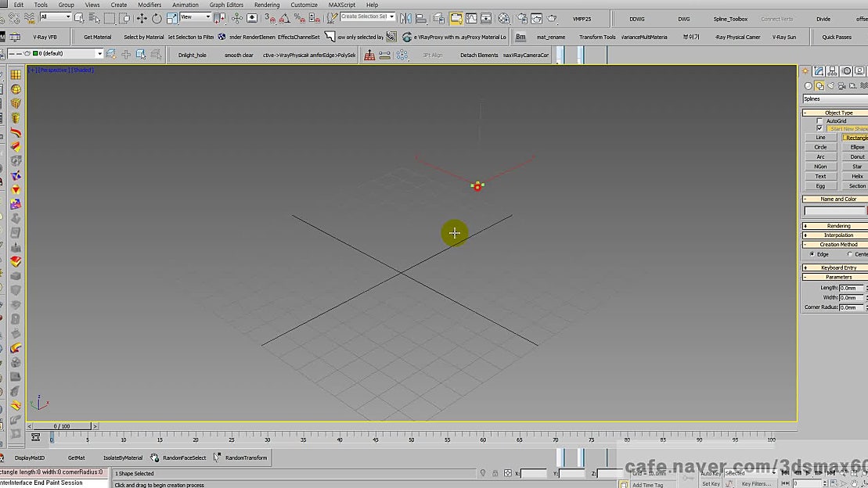Switch to the Modify panel icon
This screenshot has width=868, height=488.
[819, 71]
